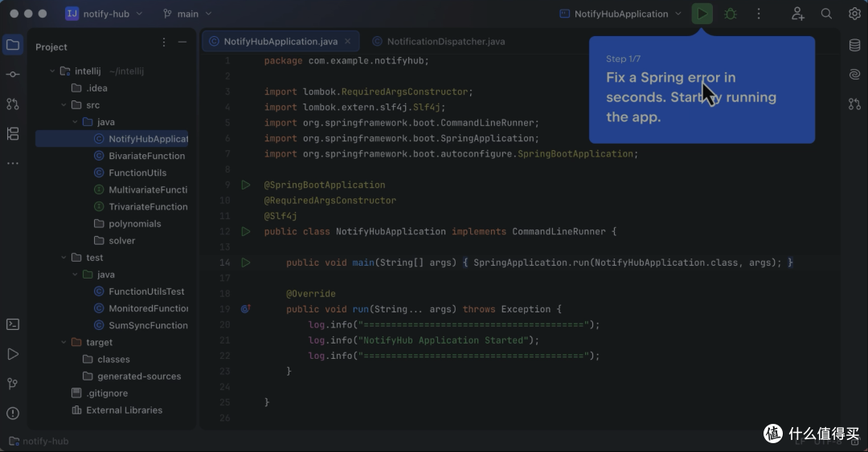Place cursor on the package declaration line

point(346,61)
